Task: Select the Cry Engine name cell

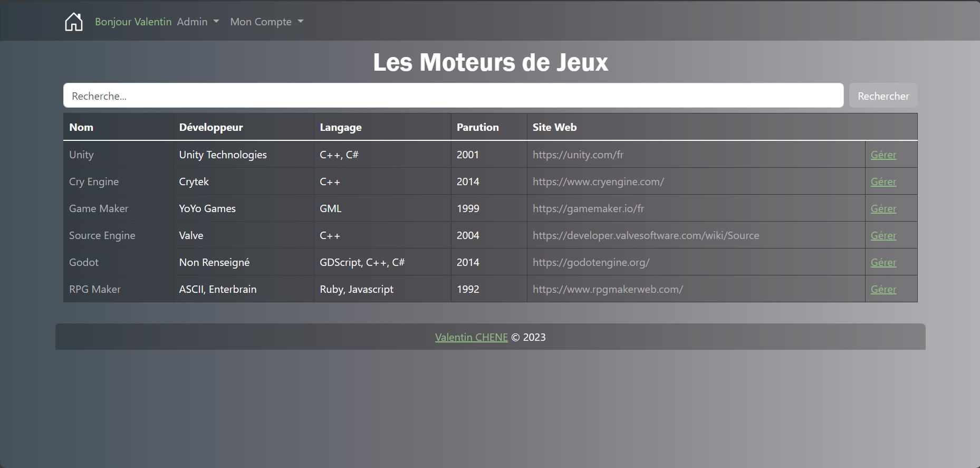Action: point(119,182)
